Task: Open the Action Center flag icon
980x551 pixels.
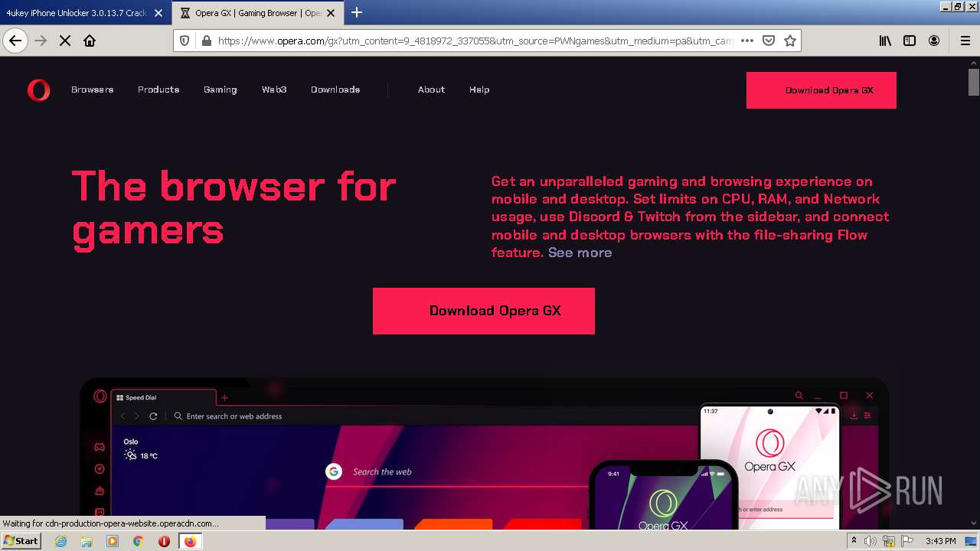Action: 907,541
